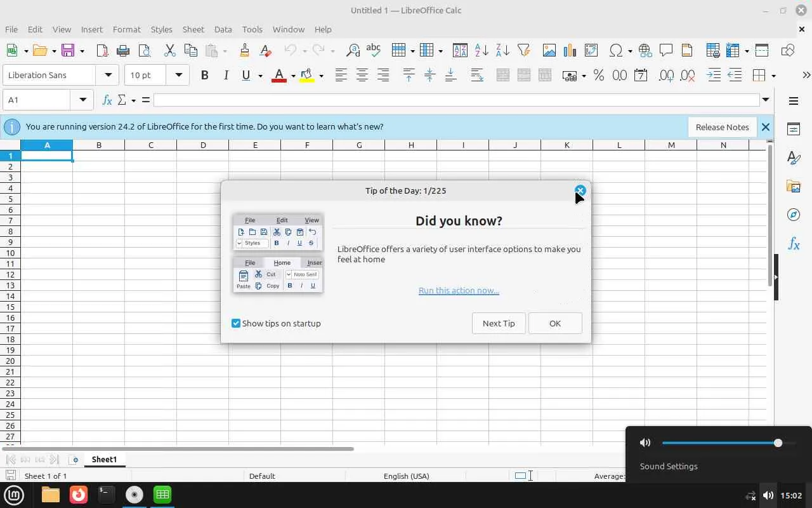Toggle underline formatting
The height and width of the screenshot is (508, 812).
pos(246,76)
